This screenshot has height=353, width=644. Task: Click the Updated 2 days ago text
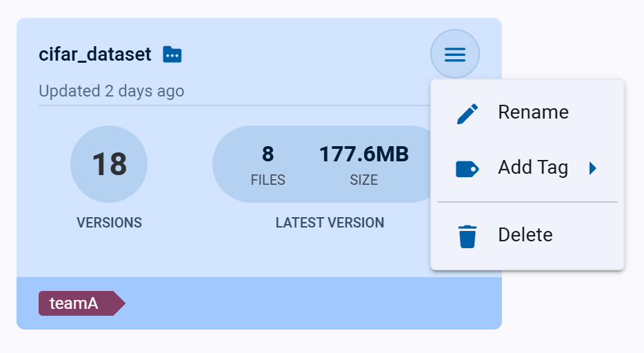[111, 91]
